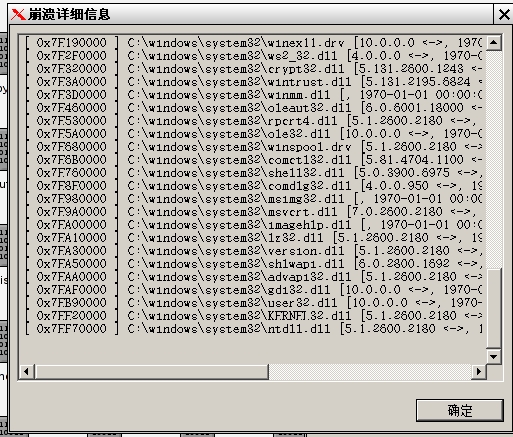Screen dimensions: 513x437
Task: Select the user32.dll line
Action: tap(253, 303)
